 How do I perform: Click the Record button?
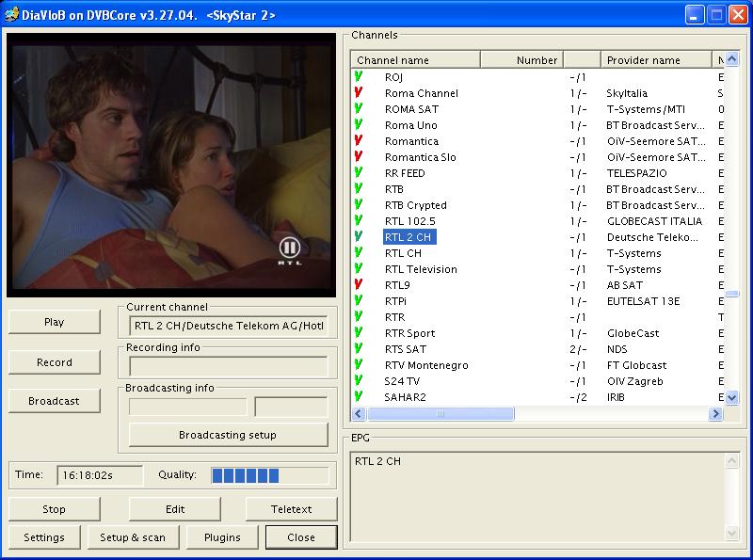point(55,362)
